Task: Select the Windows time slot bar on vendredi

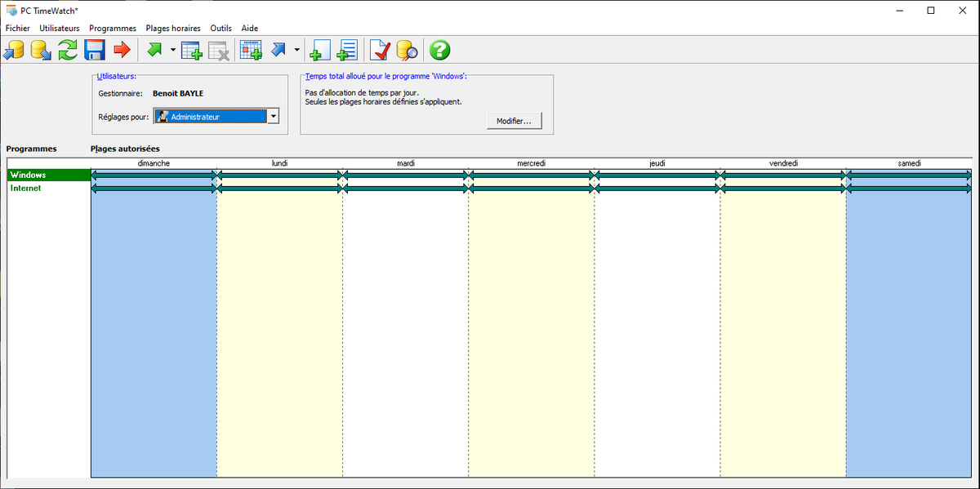Action: [783, 175]
